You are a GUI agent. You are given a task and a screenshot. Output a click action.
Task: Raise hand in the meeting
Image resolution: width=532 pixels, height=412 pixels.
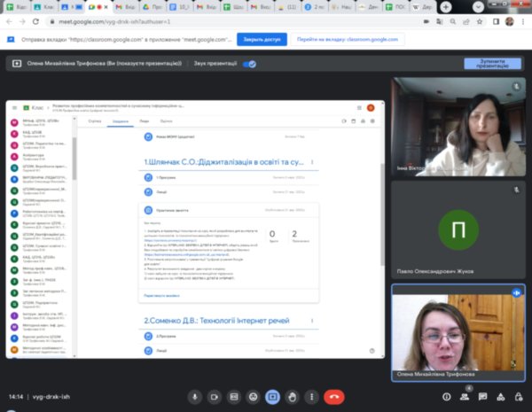coord(293,397)
